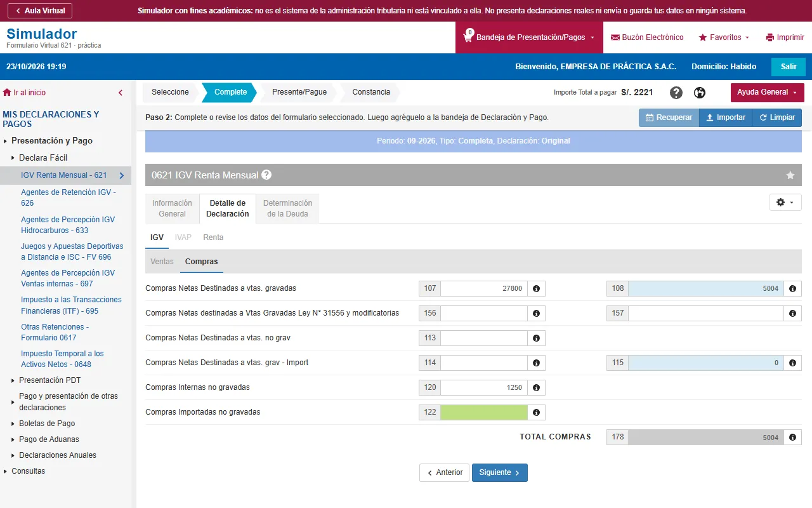Collapse the sidebar with the left chevron
This screenshot has width=812, height=508.
121,93
